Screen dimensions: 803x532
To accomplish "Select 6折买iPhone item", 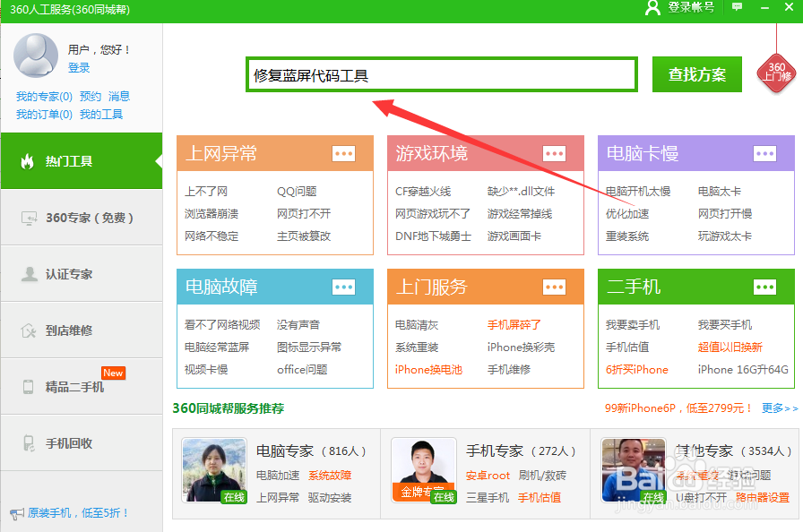I will [636, 370].
